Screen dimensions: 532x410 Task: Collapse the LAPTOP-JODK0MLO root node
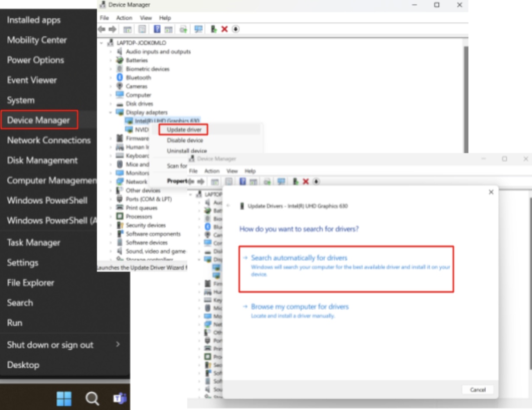click(x=102, y=43)
